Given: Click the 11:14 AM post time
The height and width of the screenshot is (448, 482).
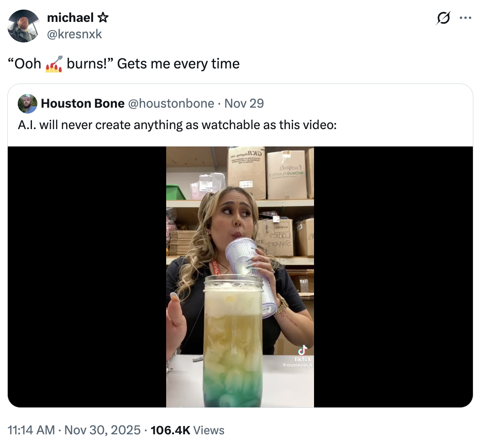Looking at the screenshot, I should (31, 430).
